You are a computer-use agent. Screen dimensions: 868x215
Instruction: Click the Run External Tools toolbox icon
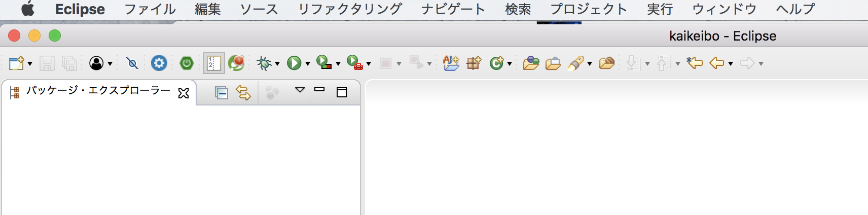click(x=355, y=62)
